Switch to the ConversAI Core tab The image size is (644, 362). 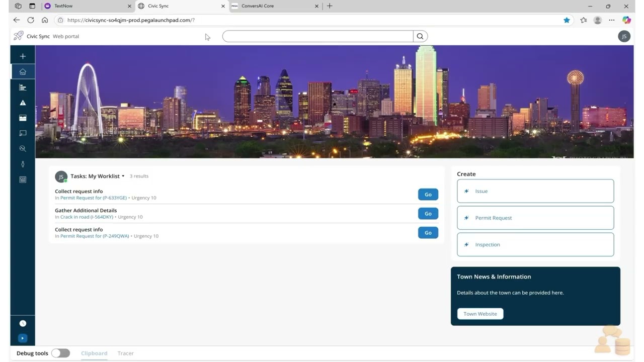click(274, 6)
